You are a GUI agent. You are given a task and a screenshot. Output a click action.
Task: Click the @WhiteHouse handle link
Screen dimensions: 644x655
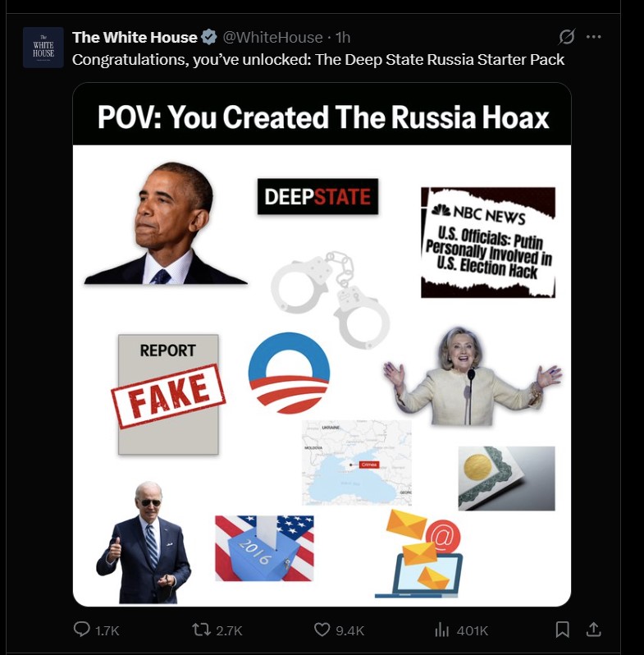click(x=272, y=37)
